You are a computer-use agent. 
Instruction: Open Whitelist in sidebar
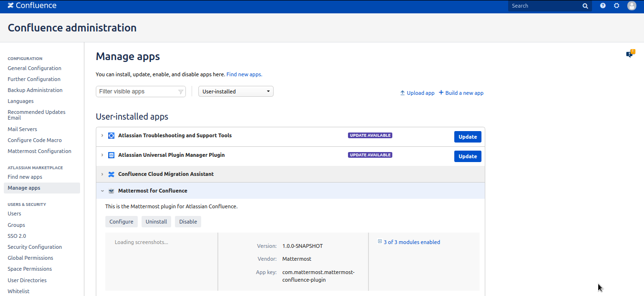point(19,291)
